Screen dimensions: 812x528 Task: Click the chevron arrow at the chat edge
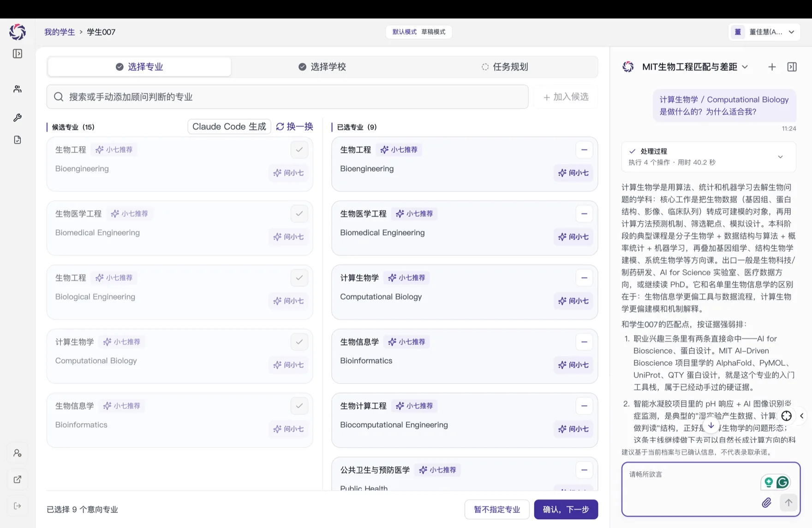(802, 416)
